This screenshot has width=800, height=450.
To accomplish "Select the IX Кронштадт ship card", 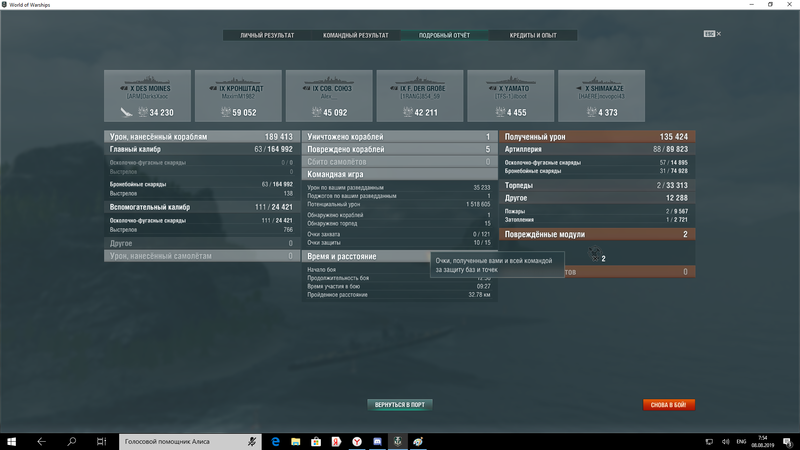I will click(x=238, y=96).
